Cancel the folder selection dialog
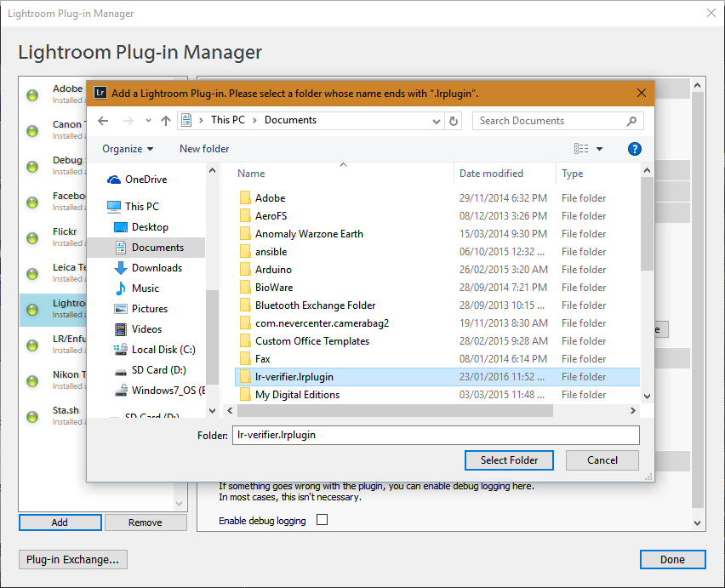This screenshot has width=725, height=588. click(x=602, y=460)
